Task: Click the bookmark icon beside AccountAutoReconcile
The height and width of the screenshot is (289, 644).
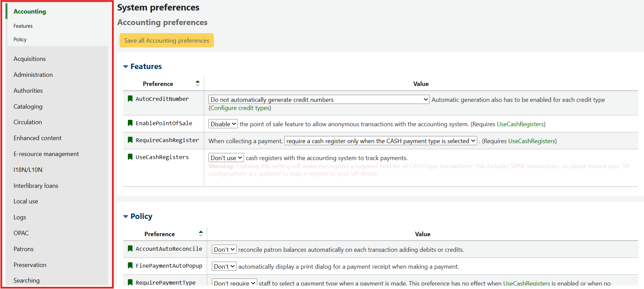Action: coord(130,249)
